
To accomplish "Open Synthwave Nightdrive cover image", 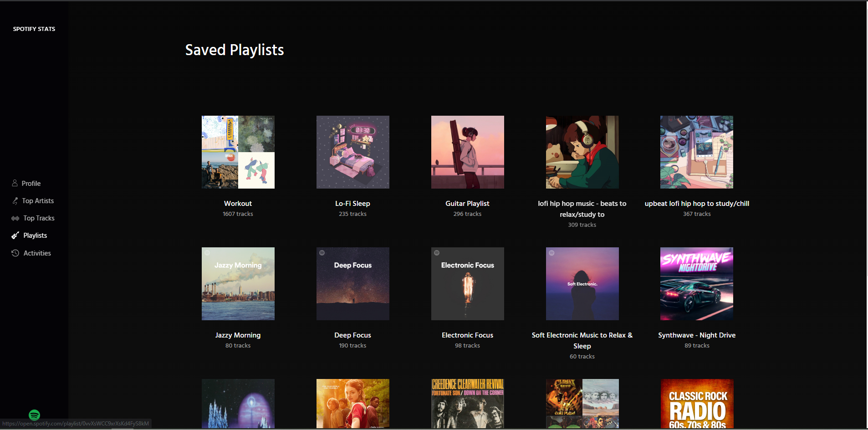I will pyautogui.click(x=697, y=284).
